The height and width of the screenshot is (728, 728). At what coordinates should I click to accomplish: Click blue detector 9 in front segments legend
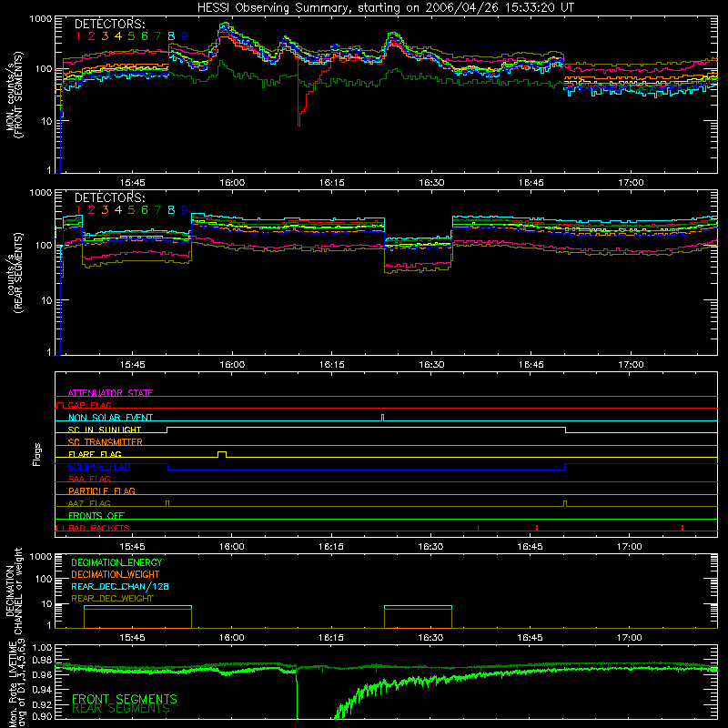185,35
